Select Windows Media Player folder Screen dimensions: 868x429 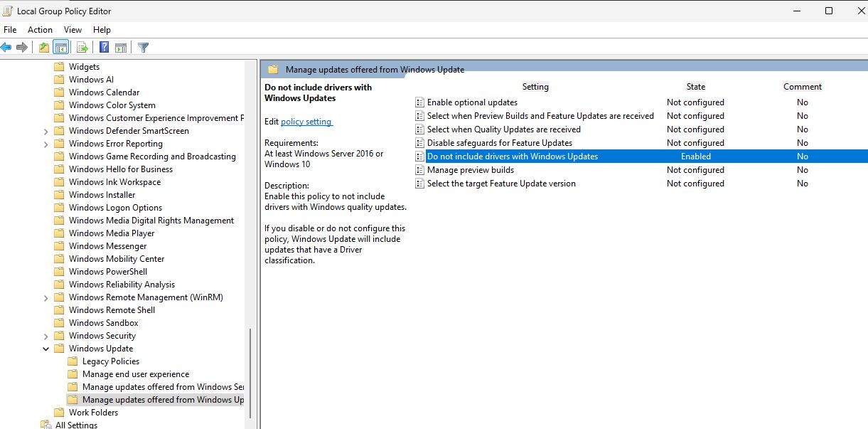[112, 233]
